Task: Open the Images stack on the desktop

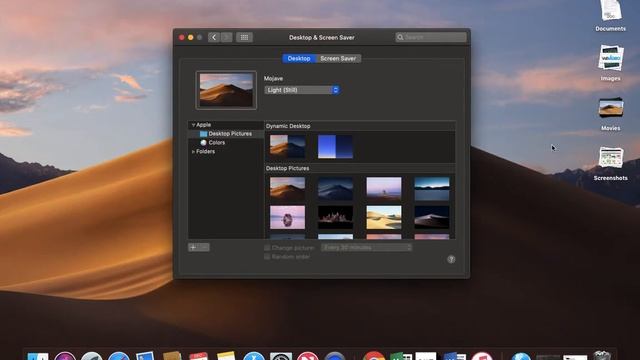Action: click(611, 62)
